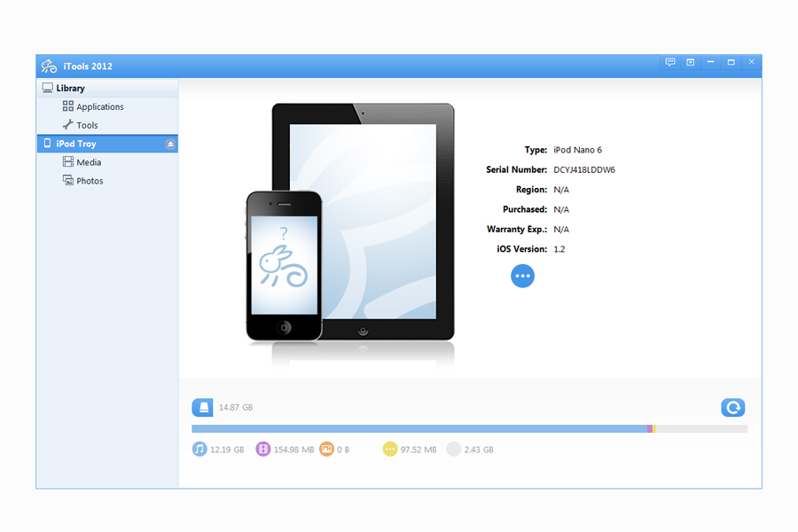The width and height of the screenshot is (798, 532).
Task: Click the music storage icon
Action: [x=199, y=450]
